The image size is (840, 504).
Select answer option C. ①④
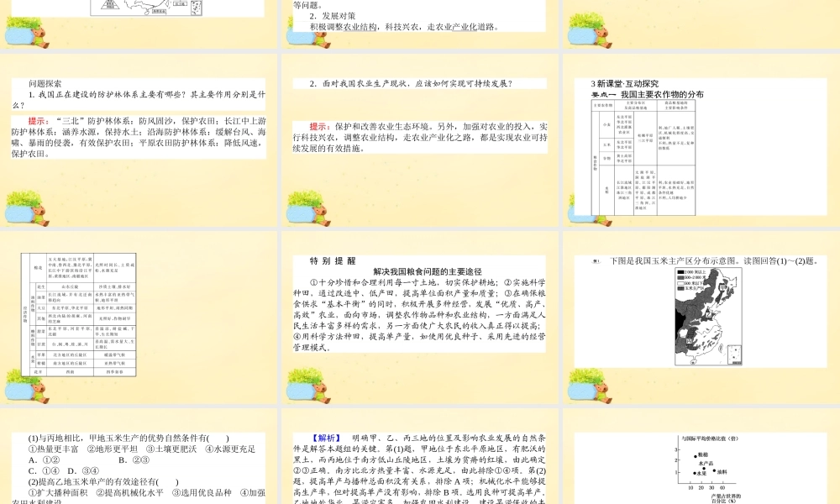(44, 470)
